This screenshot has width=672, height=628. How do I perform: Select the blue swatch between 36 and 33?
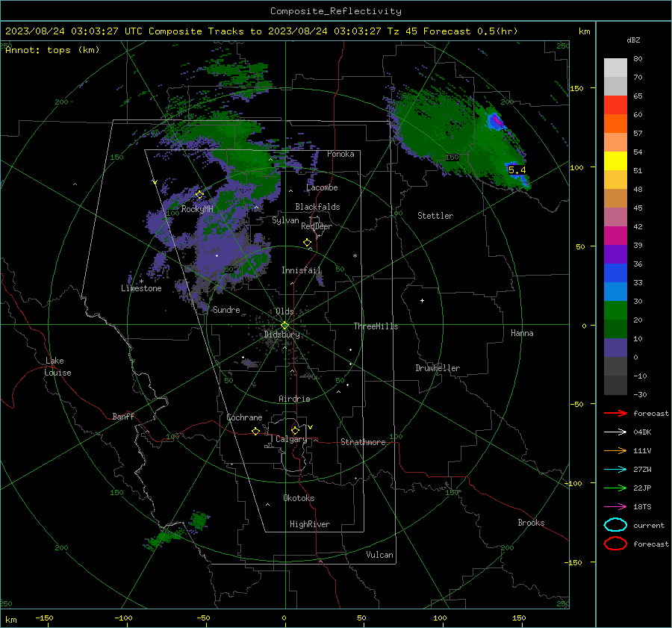pyautogui.click(x=615, y=273)
